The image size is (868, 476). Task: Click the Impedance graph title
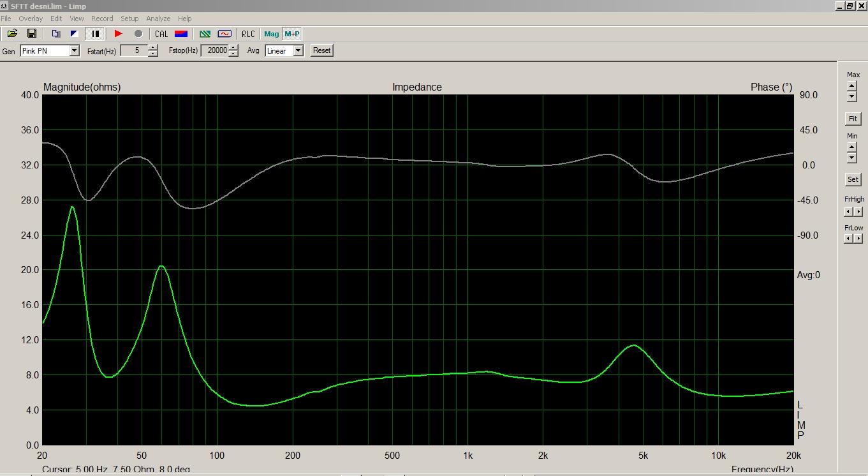[x=417, y=87]
